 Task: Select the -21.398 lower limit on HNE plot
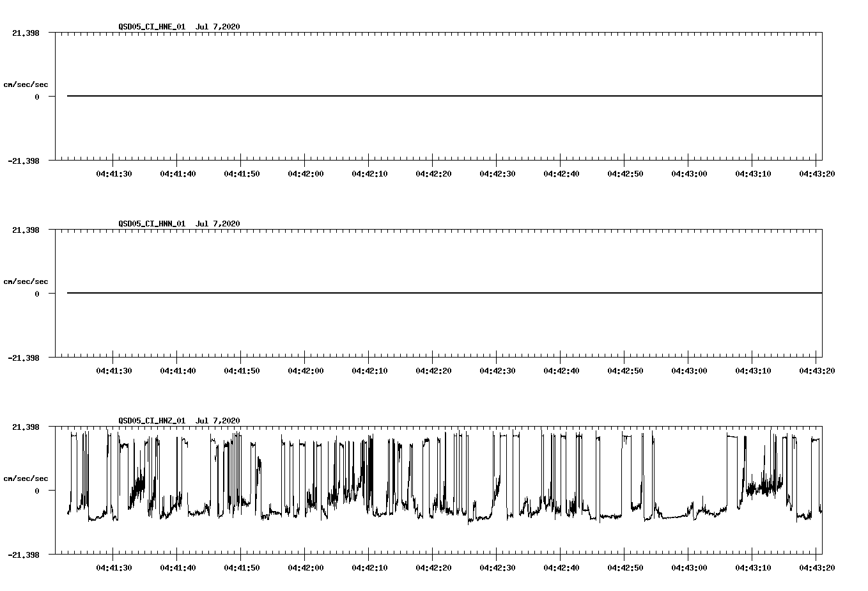coord(23,161)
